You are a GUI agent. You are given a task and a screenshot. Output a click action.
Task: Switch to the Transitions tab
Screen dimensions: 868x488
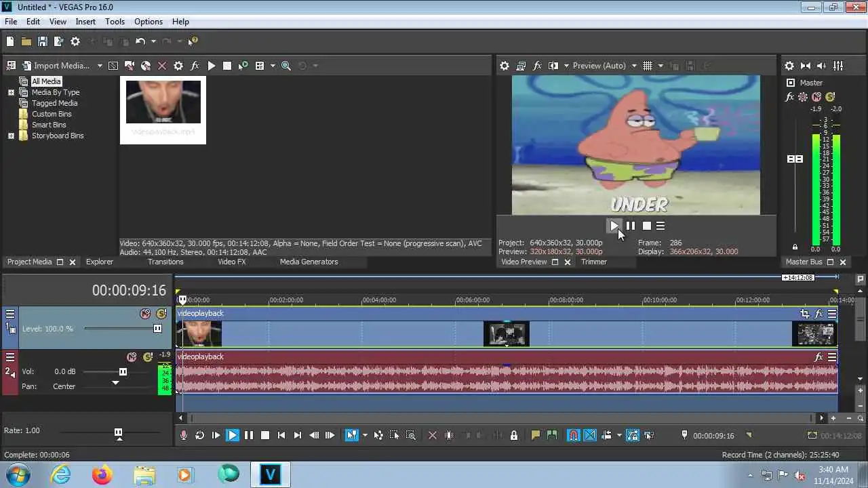[165, 262]
